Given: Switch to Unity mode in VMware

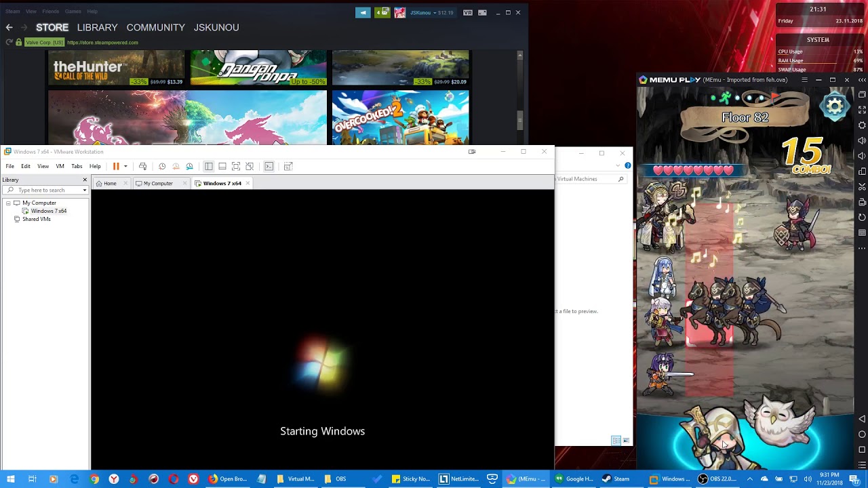Looking at the screenshot, I should (250, 166).
